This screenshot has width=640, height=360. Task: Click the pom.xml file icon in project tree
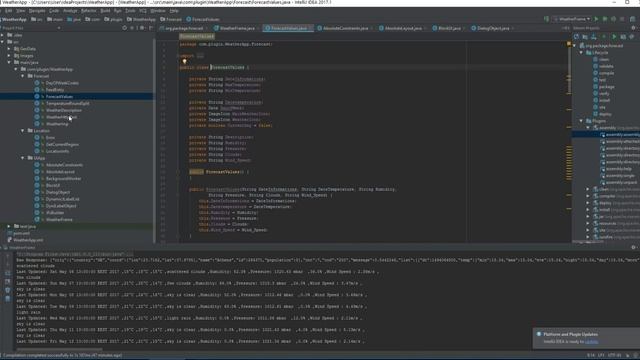point(9,233)
